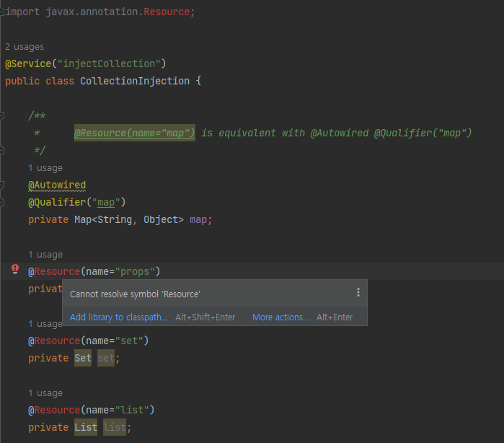Open the tooltip's three-dot options menu

point(358,292)
